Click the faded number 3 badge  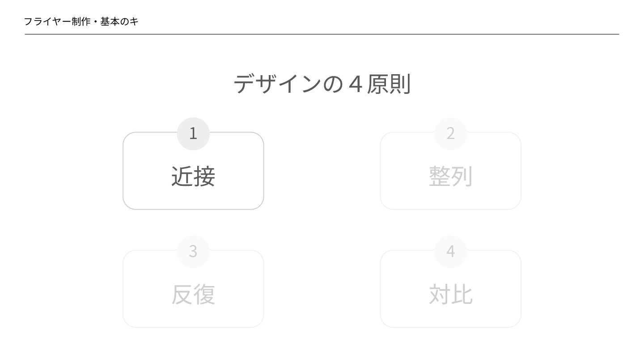pos(193,251)
